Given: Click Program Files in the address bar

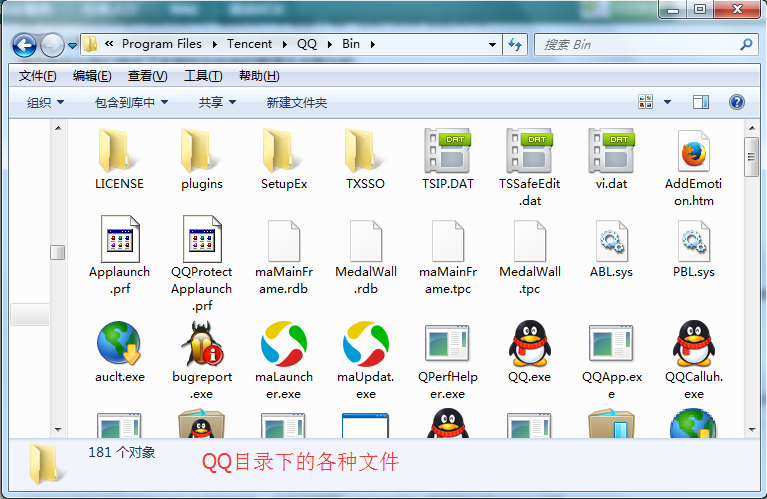Looking at the screenshot, I should (161, 44).
